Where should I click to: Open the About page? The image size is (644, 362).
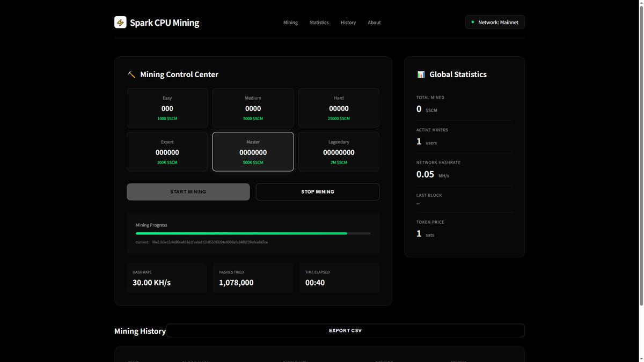(374, 22)
